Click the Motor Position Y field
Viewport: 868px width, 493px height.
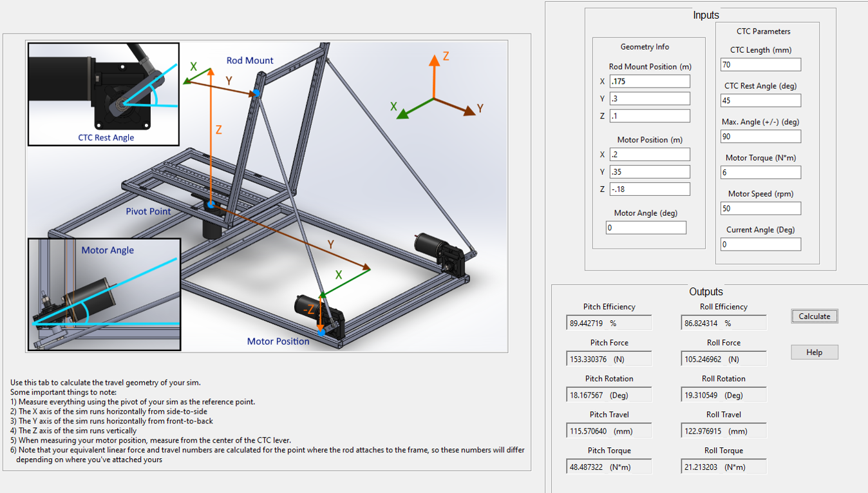tap(649, 172)
